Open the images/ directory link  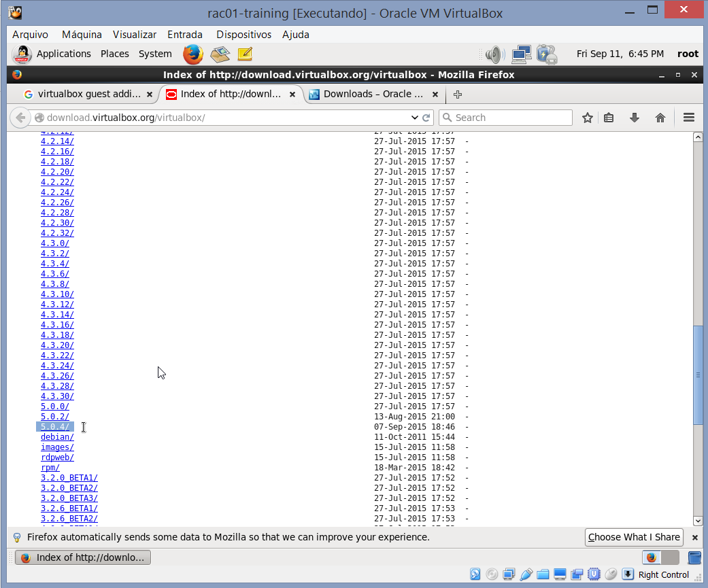point(57,447)
